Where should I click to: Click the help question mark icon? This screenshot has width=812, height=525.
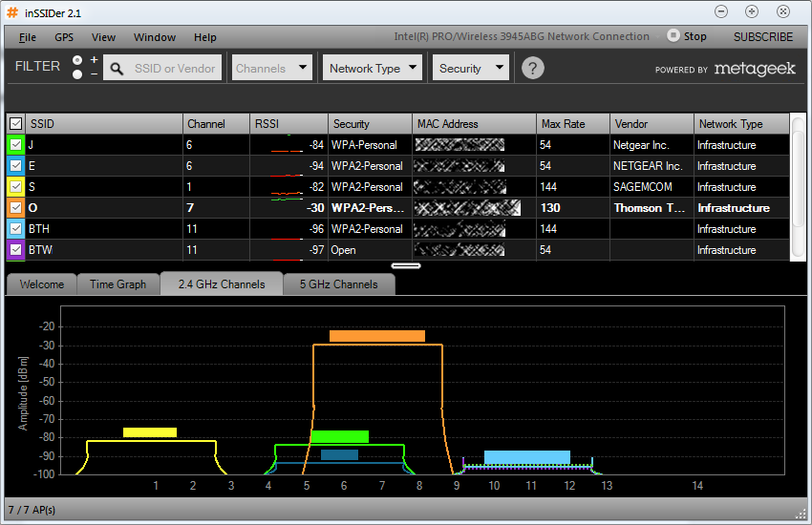pos(532,68)
